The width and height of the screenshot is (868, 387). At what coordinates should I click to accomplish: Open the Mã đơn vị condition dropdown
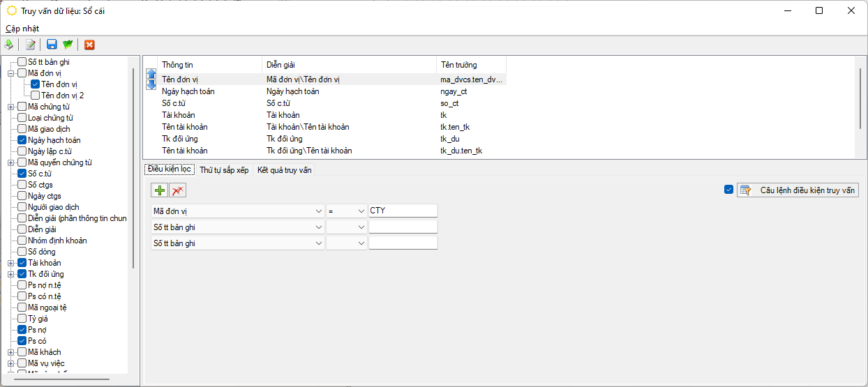pos(318,211)
